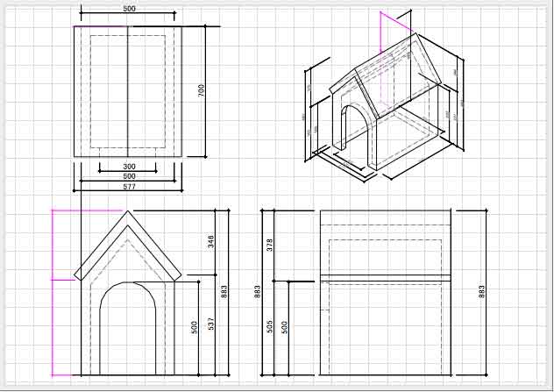Click the 577 overall width dimension
Image resolution: width=554 pixels, height=392 pixels.
pyautogui.click(x=129, y=186)
